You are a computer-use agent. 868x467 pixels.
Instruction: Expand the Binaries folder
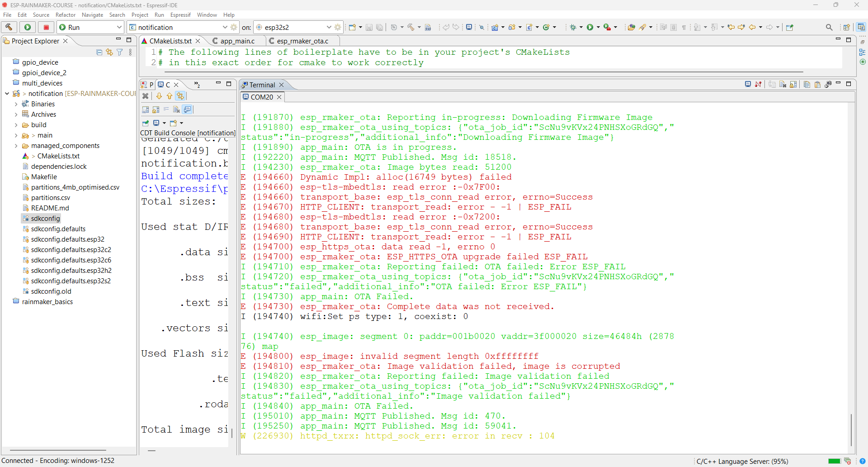[16, 104]
